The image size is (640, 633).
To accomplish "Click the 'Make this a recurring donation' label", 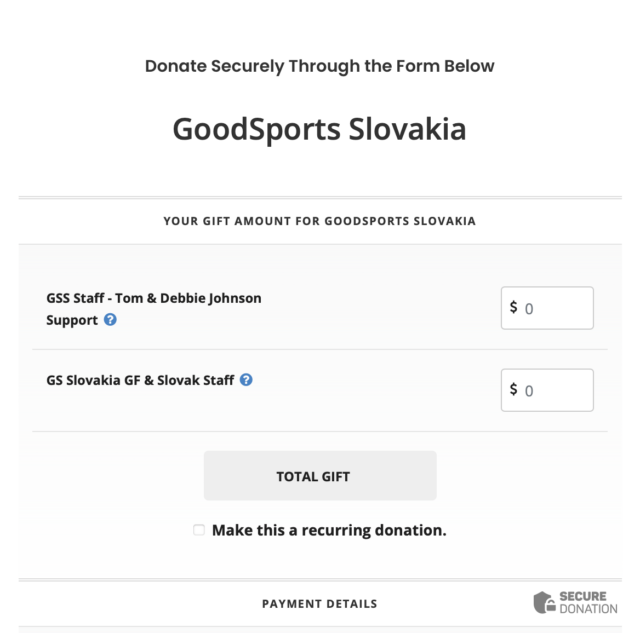I will (x=329, y=530).
